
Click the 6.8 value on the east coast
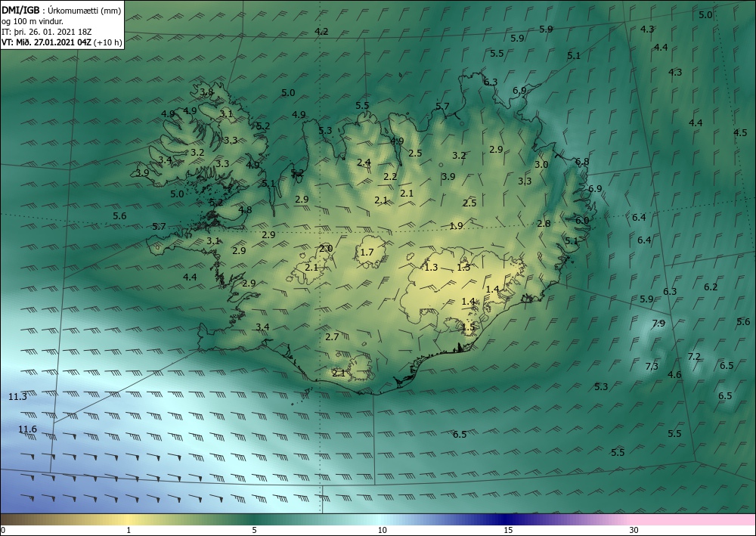click(582, 162)
